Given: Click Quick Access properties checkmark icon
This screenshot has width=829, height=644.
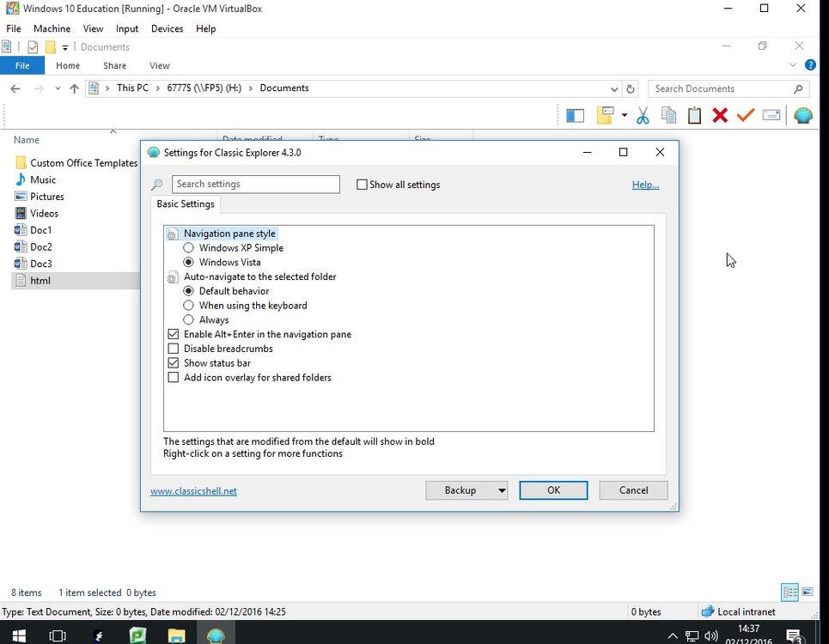Looking at the screenshot, I should (x=33, y=47).
